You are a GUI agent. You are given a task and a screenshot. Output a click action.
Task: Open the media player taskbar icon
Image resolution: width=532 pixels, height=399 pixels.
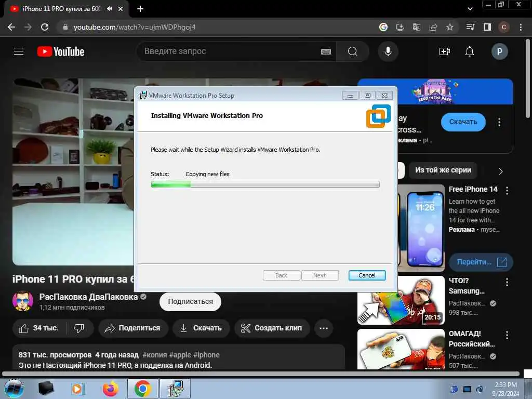[77, 389]
